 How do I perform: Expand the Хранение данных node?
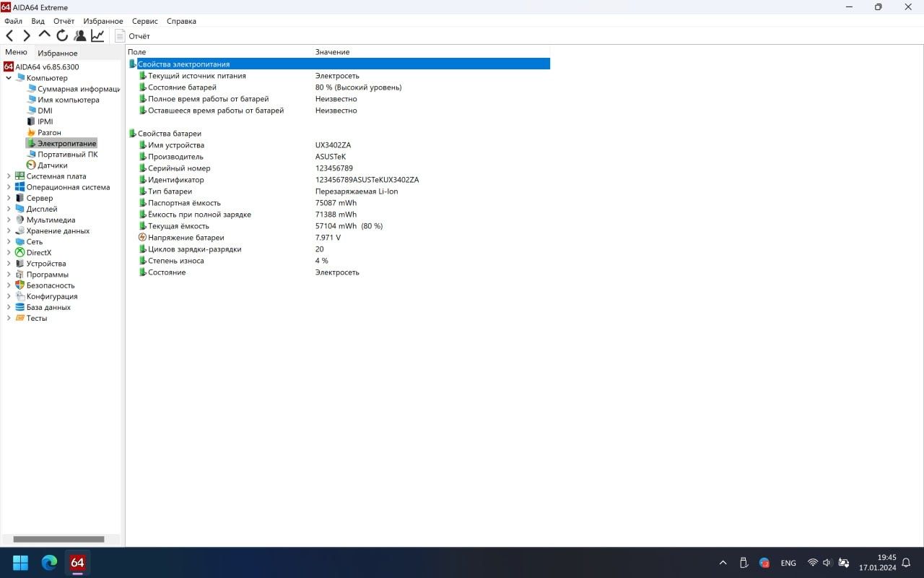9,230
